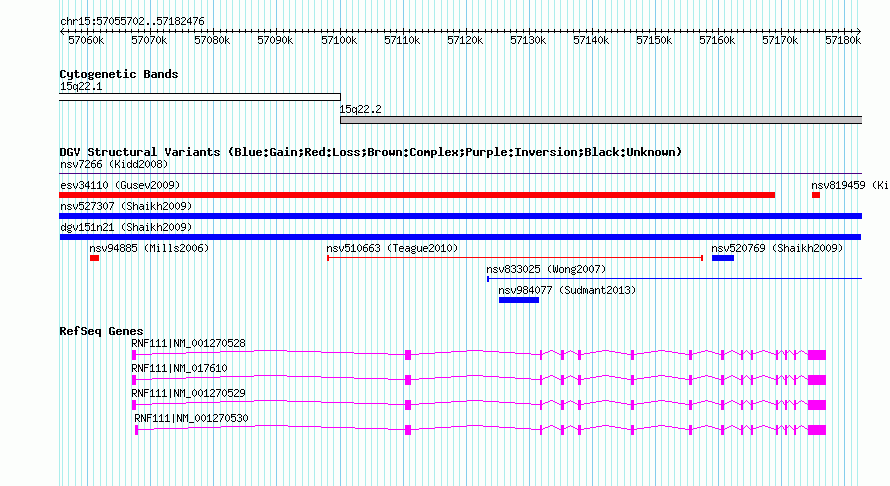Open the nsv984077 (Sudmant2013) label
Image resolution: width=890 pixels, height=486 pixels.
(x=567, y=290)
